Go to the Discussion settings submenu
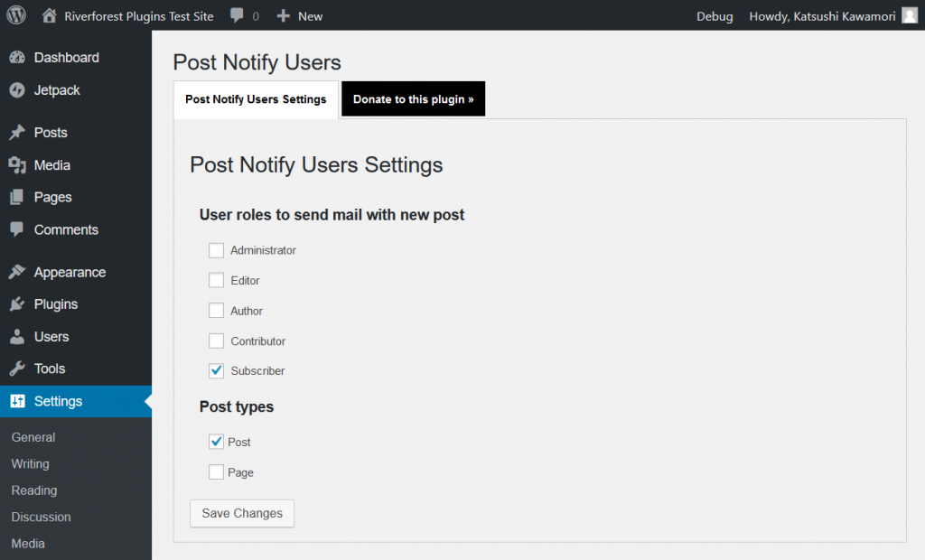This screenshot has width=925, height=560. click(41, 517)
